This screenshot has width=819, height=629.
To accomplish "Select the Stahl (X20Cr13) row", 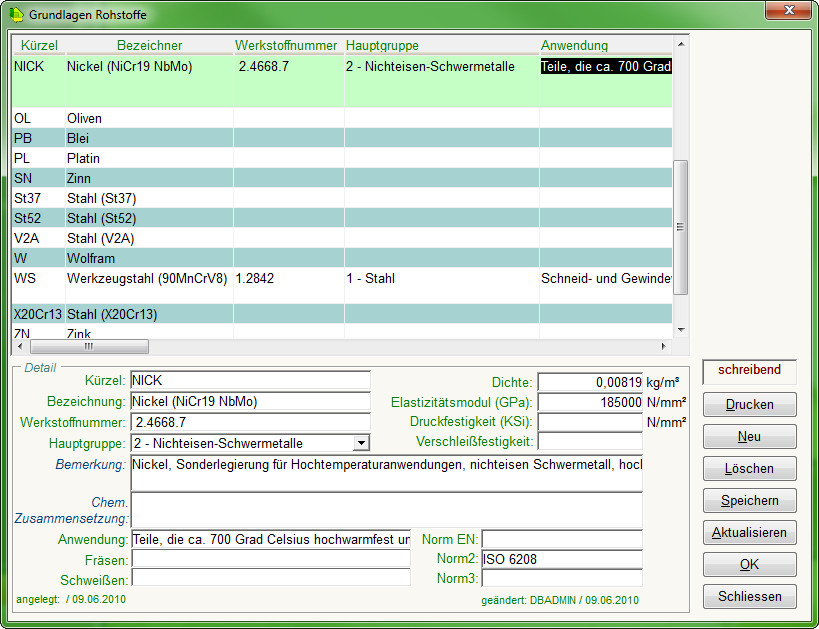I will click(342, 314).
